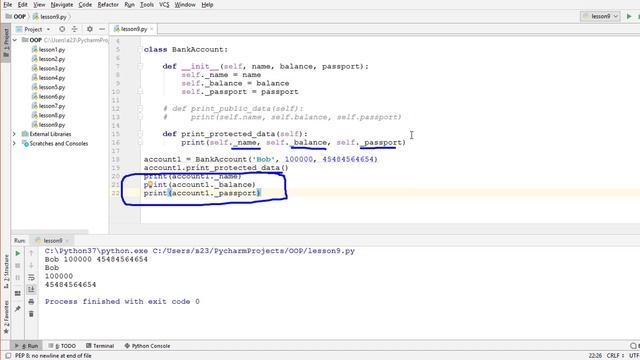Click the 22:26 cursor position in status bar
The image size is (640, 360).
595,356
